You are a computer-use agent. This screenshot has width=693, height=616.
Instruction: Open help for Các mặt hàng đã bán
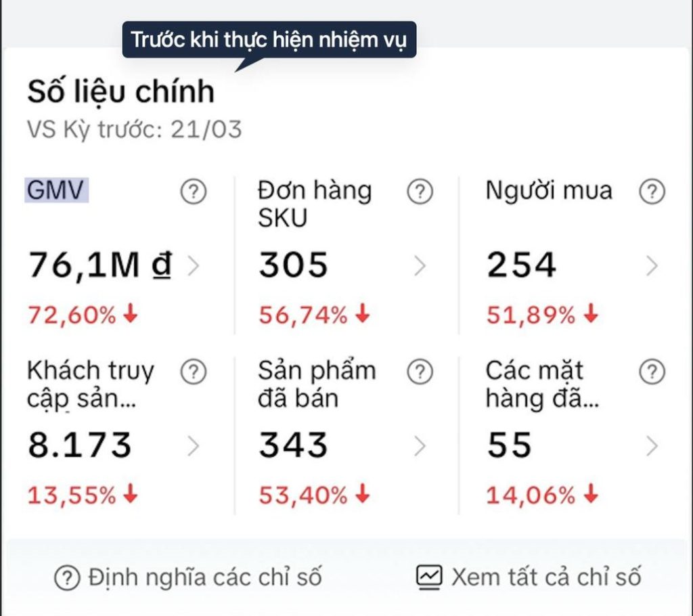pyautogui.click(x=652, y=372)
